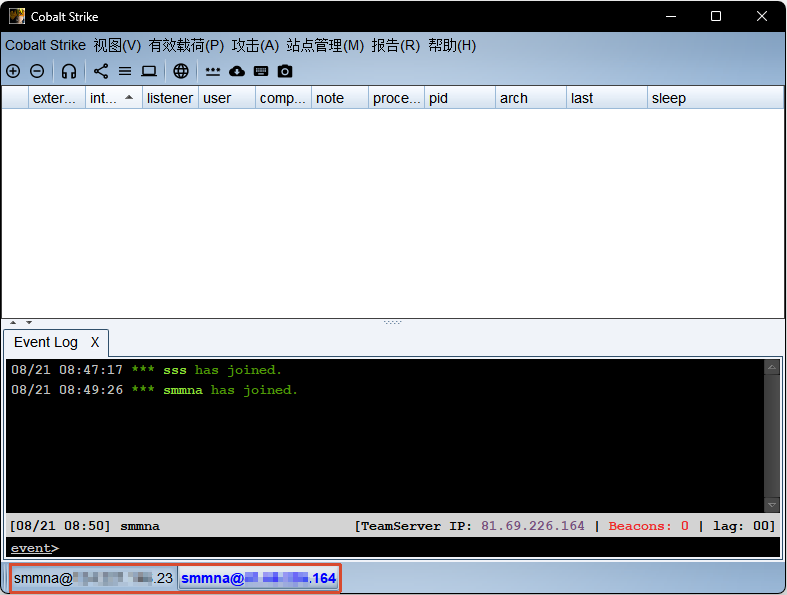Sort by the last column header
787x595 pixels.
(607, 98)
